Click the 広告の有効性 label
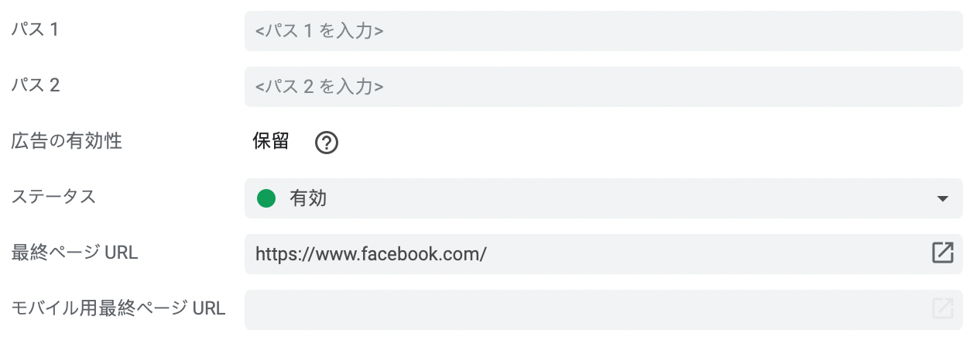Image resolution: width=980 pixels, height=344 pixels. (x=67, y=141)
